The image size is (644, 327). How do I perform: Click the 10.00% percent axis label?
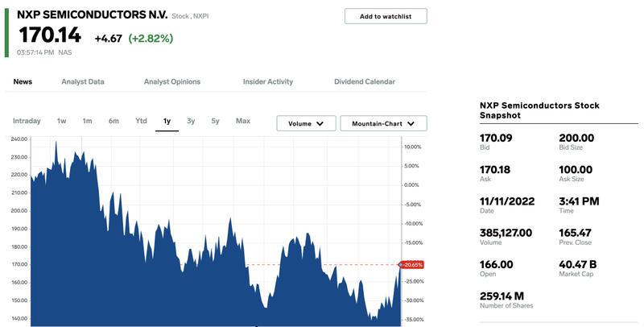click(x=412, y=147)
